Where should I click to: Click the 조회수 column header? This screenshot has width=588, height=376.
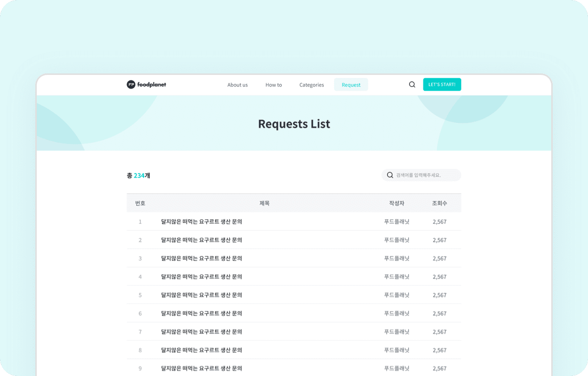(x=440, y=203)
